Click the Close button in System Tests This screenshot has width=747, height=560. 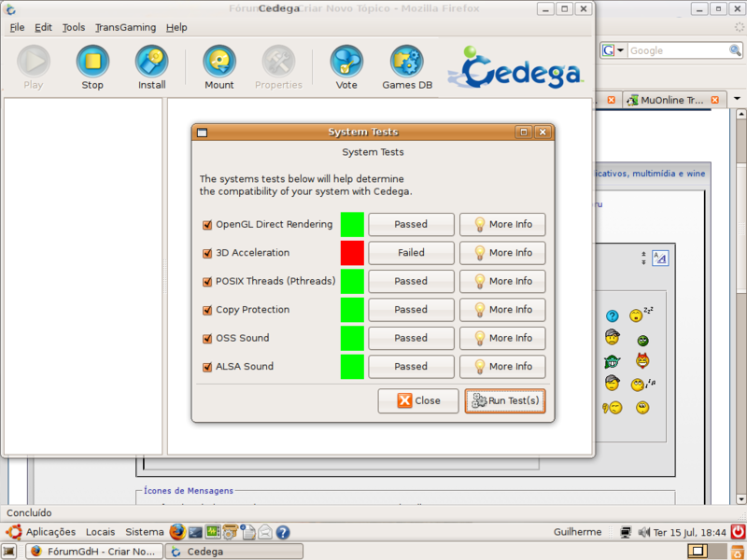click(x=418, y=400)
